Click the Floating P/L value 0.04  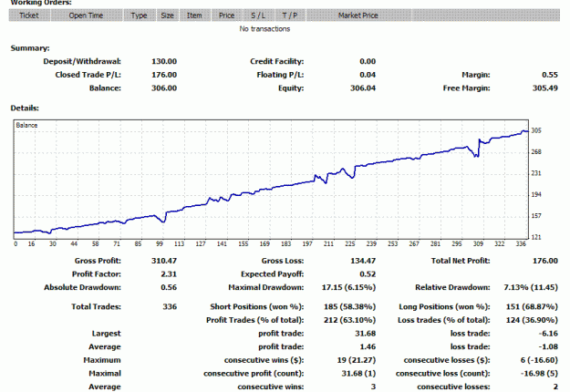pyautogui.click(x=368, y=75)
